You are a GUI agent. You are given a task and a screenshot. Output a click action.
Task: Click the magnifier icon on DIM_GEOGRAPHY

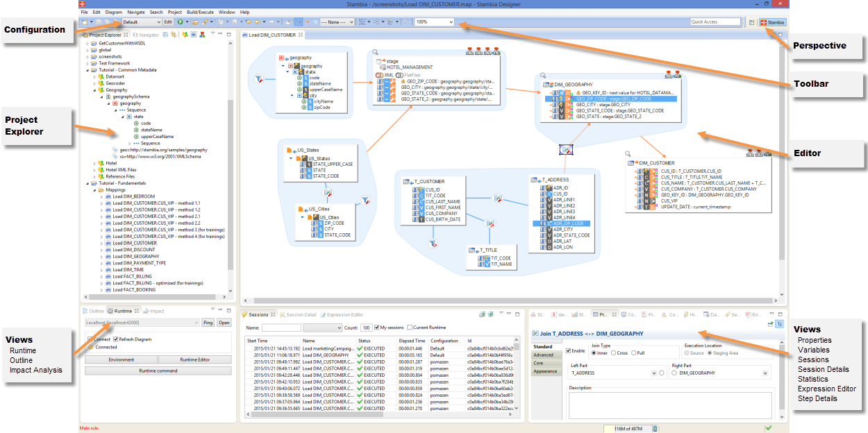pos(542,75)
